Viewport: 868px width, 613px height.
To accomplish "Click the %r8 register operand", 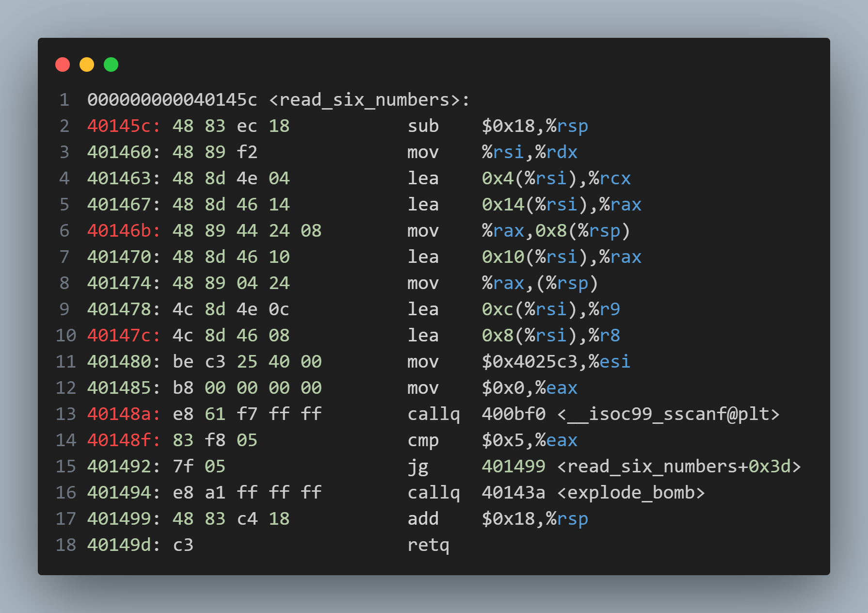I will click(x=604, y=336).
